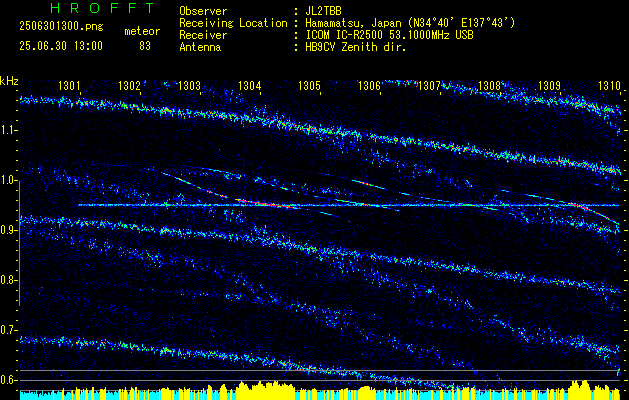The height and width of the screenshot is (400, 629).
Task: Click HB9CV Zenith dir. text
Action: point(356,47)
